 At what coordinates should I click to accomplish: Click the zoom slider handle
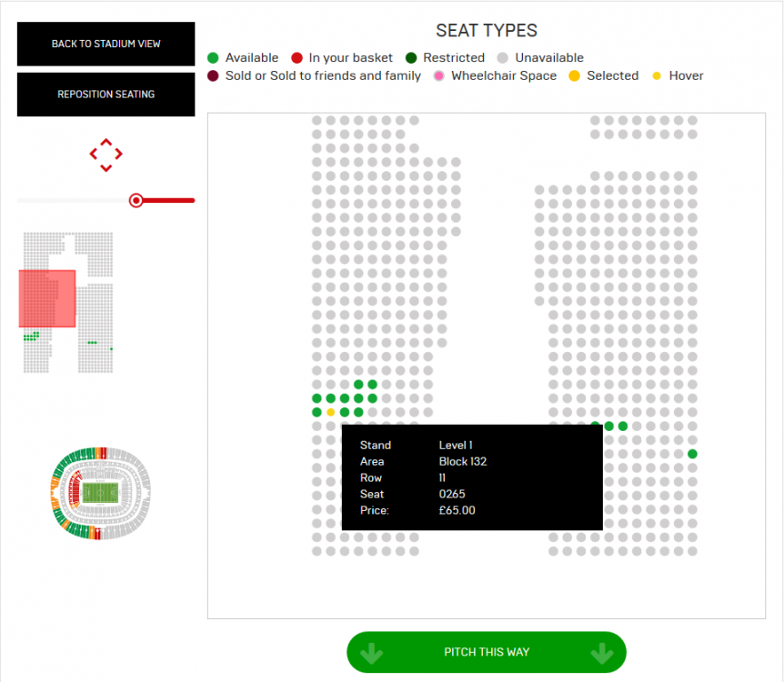coord(136,200)
